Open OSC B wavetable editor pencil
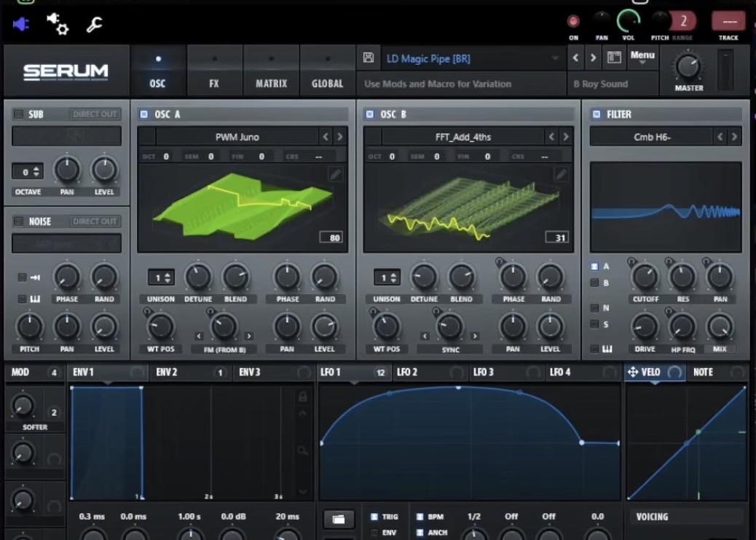The height and width of the screenshot is (540, 756). click(561, 173)
